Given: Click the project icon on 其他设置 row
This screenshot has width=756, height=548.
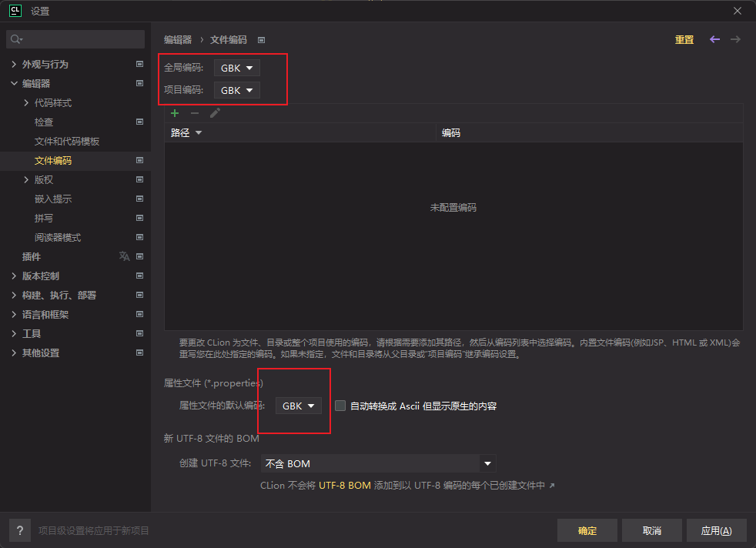Looking at the screenshot, I should 140,353.
